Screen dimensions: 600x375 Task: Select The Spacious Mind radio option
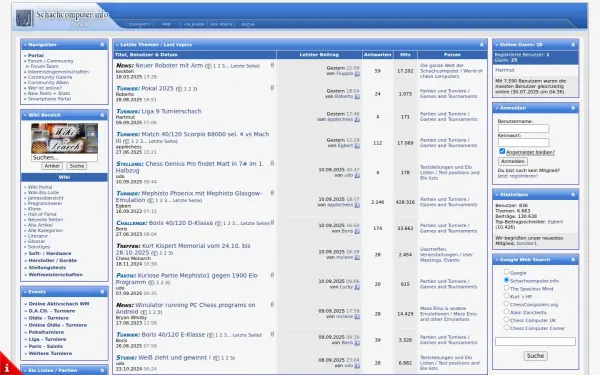(506, 288)
